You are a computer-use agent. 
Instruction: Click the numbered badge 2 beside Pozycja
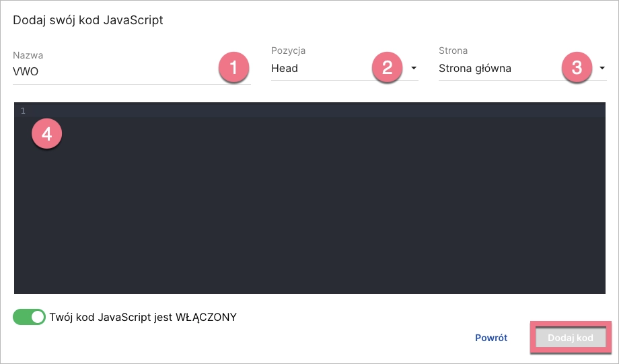tap(387, 68)
